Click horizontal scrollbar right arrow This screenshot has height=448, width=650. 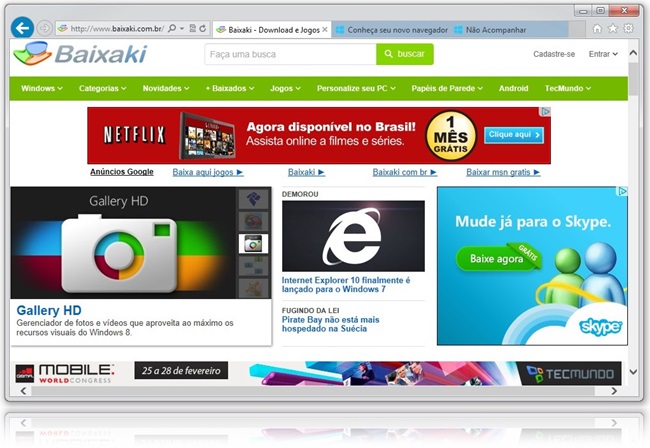coord(614,391)
